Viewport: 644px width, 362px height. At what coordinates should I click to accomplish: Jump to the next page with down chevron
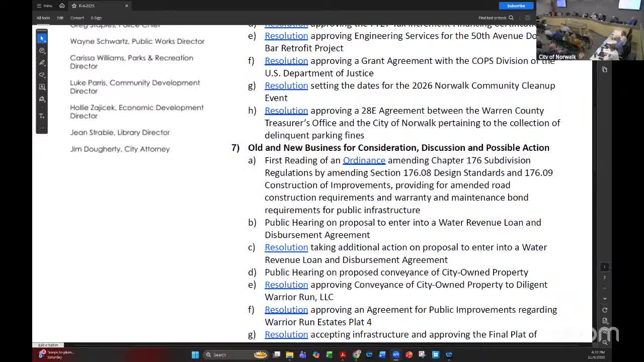coord(605,299)
